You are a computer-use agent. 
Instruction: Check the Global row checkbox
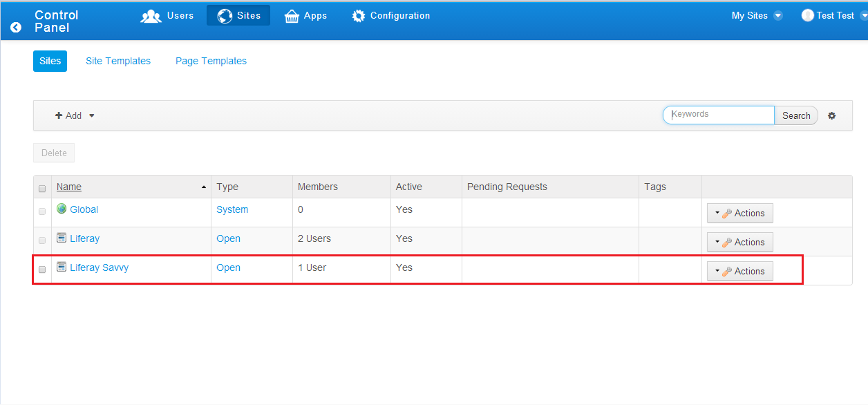pos(42,211)
